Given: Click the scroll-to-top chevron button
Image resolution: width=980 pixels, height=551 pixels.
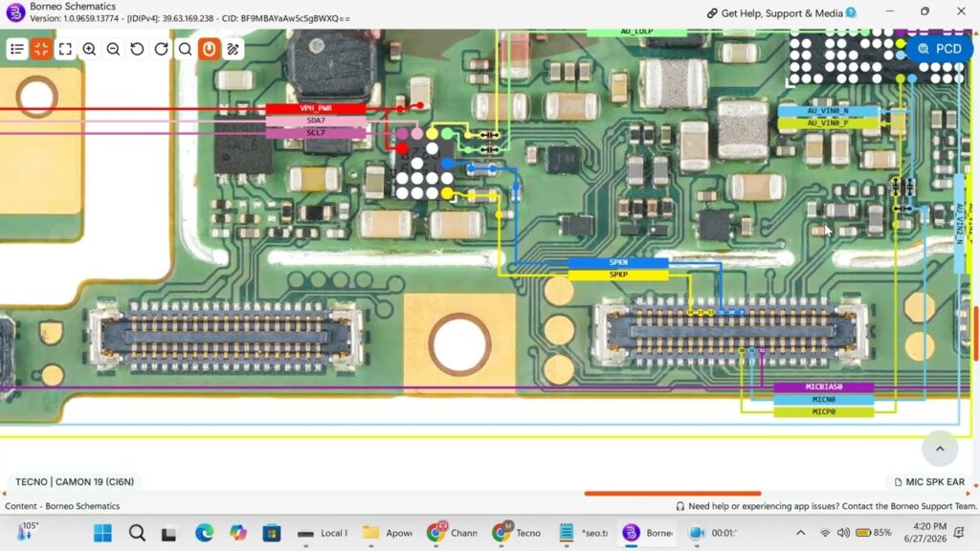Looking at the screenshot, I should (x=940, y=449).
